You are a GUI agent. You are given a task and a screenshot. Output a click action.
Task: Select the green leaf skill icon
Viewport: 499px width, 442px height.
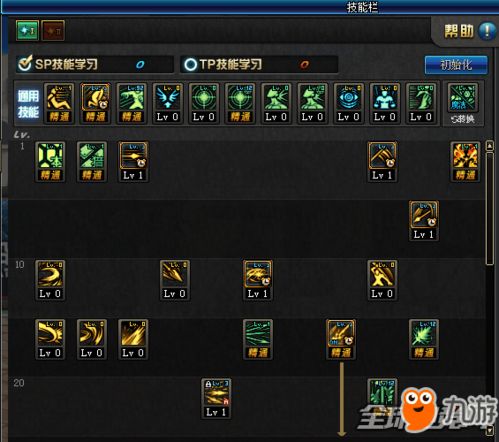tap(424, 339)
